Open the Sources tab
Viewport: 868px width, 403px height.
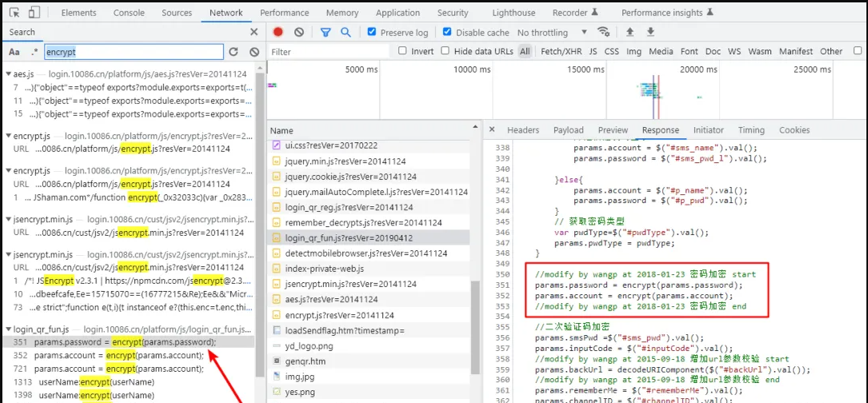178,13
